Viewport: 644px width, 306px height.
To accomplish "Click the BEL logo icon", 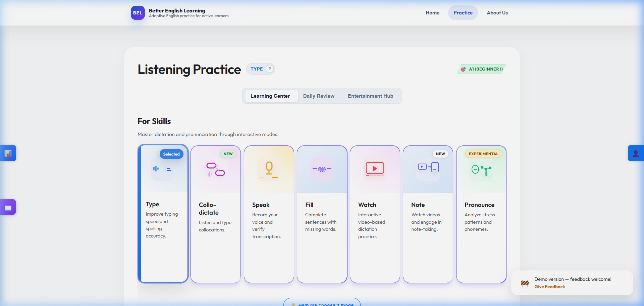I will tap(138, 13).
